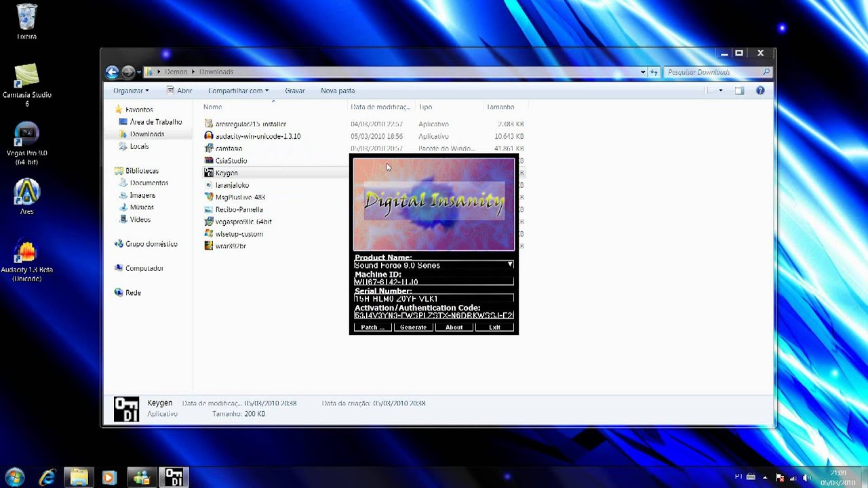Viewport: 868px width, 488px height.
Task: Open the volume speaker tray icon
Action: [x=806, y=478]
